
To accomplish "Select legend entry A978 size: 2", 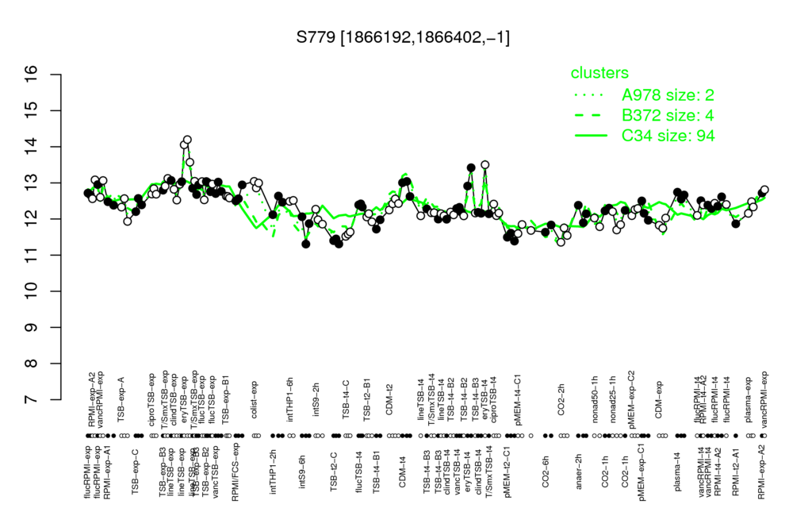I will click(x=668, y=95).
